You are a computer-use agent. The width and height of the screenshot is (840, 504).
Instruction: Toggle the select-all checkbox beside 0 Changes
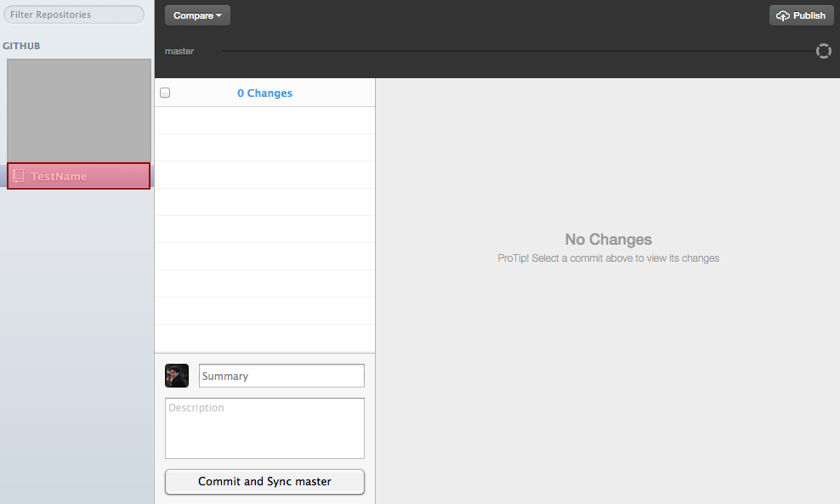tap(165, 92)
